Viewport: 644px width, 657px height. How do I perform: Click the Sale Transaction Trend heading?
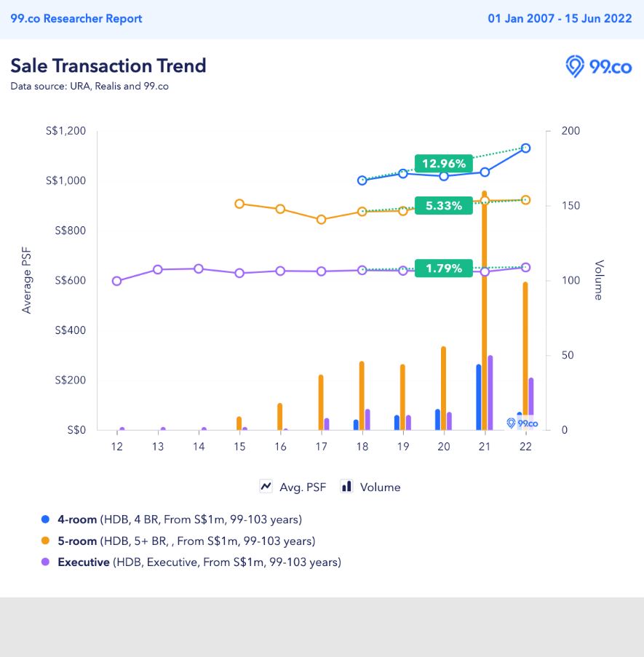pyautogui.click(x=108, y=65)
